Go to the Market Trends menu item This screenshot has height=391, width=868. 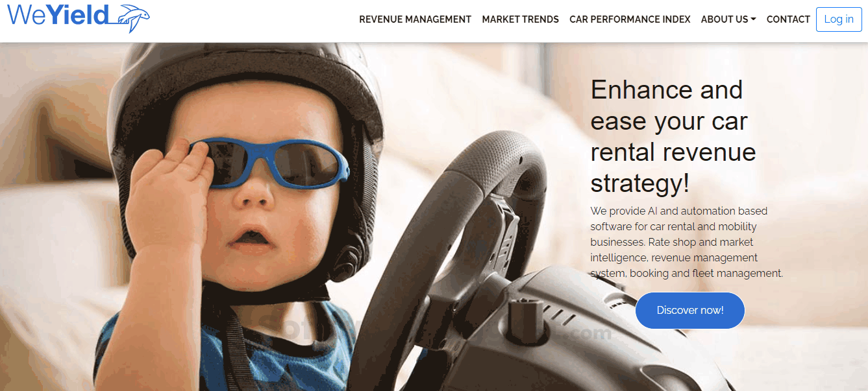(x=520, y=19)
